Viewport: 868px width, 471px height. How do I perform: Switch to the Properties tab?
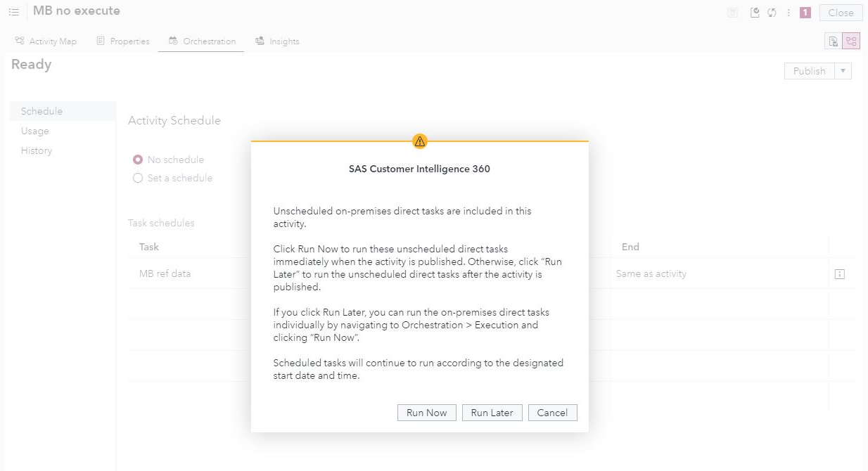pos(129,41)
